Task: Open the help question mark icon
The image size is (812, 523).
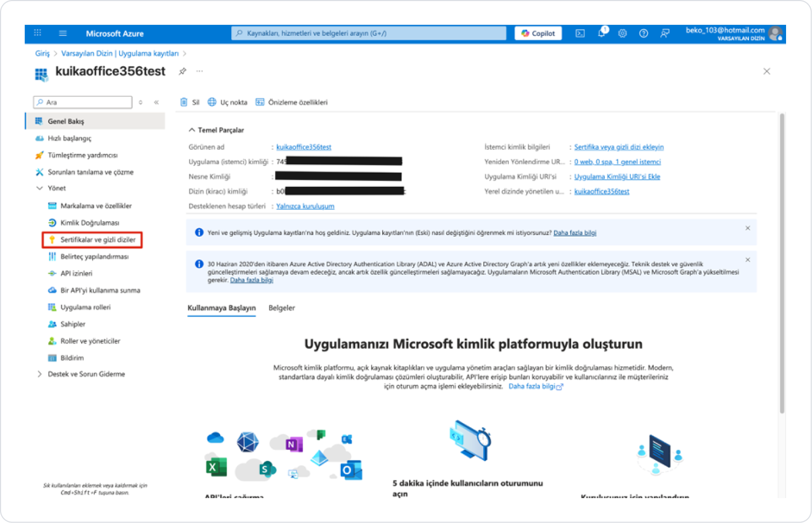Action: (644, 33)
